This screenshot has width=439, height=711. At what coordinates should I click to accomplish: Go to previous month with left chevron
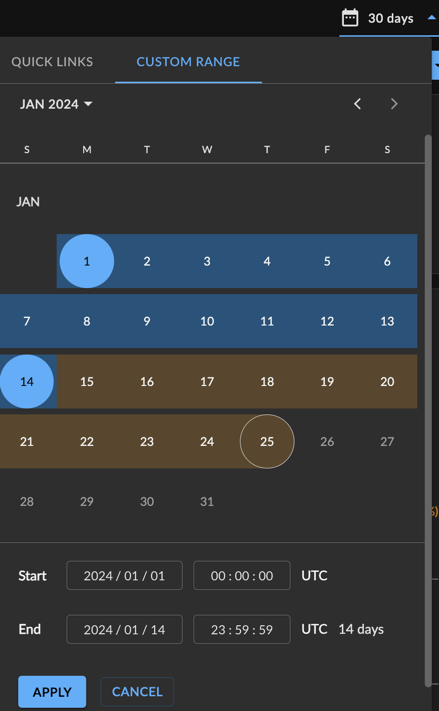pos(357,104)
